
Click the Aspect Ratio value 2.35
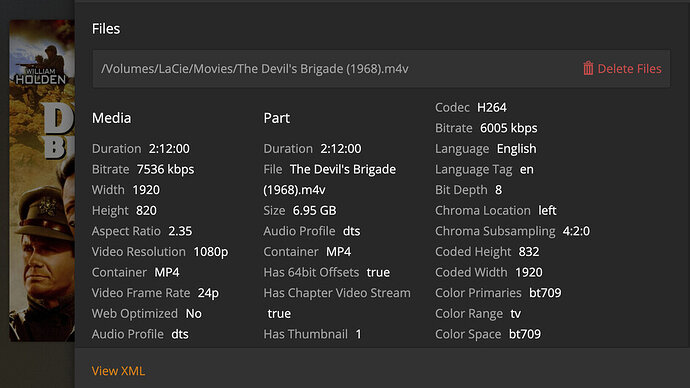click(x=180, y=231)
